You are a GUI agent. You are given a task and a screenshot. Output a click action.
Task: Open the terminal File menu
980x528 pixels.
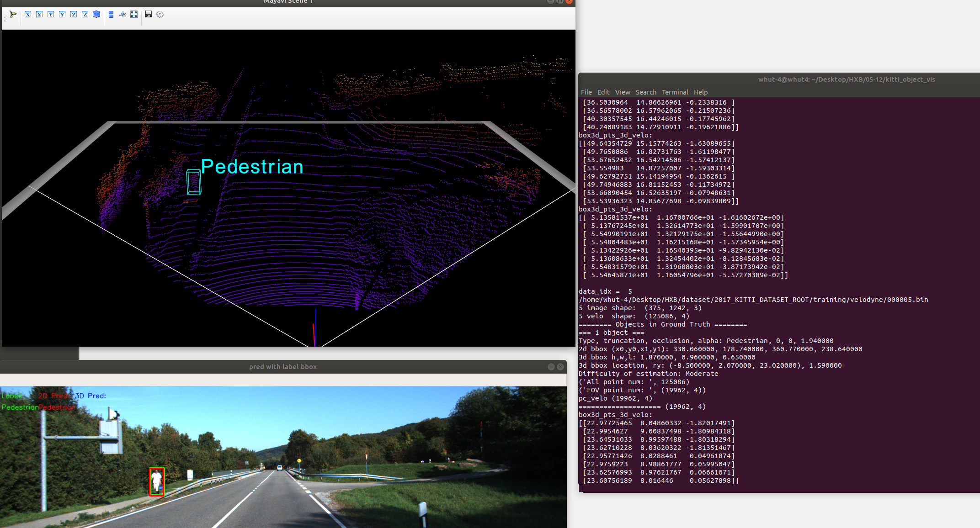(x=586, y=92)
